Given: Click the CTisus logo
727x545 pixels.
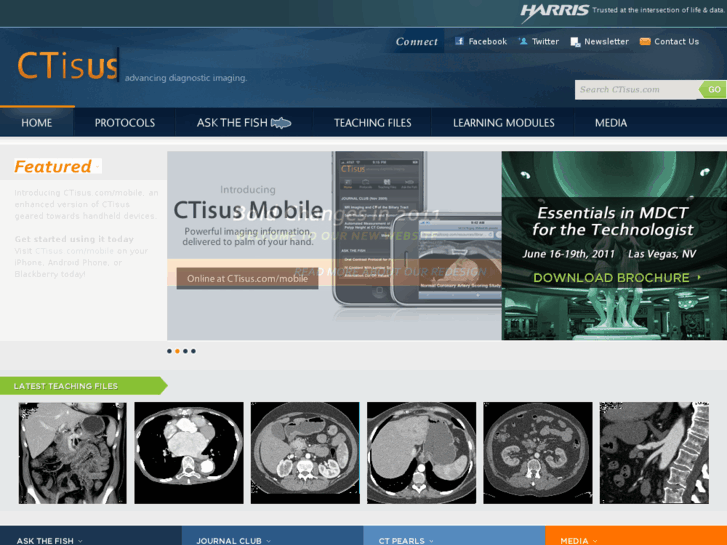Looking at the screenshot, I should [x=68, y=66].
